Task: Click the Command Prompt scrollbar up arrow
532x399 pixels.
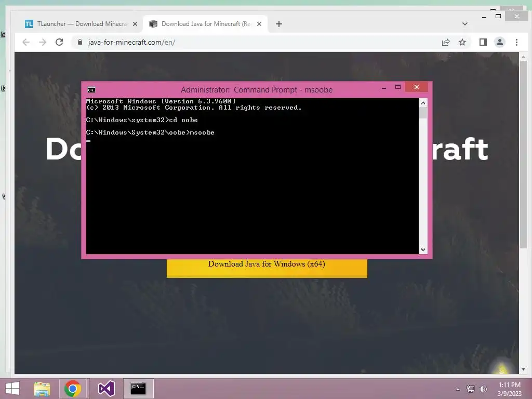Action: [x=423, y=103]
